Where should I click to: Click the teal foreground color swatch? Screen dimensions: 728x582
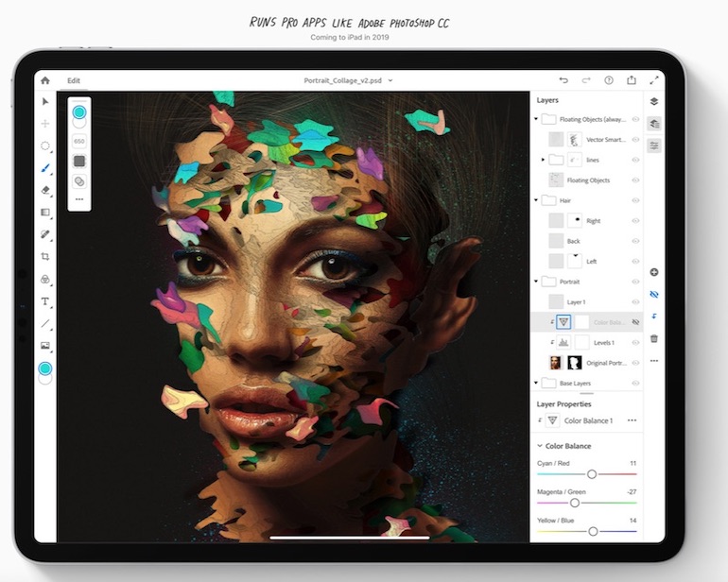coord(45,368)
